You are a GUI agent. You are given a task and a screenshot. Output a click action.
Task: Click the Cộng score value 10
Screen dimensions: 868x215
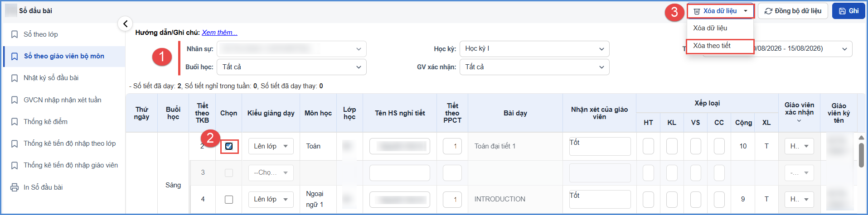tap(743, 146)
